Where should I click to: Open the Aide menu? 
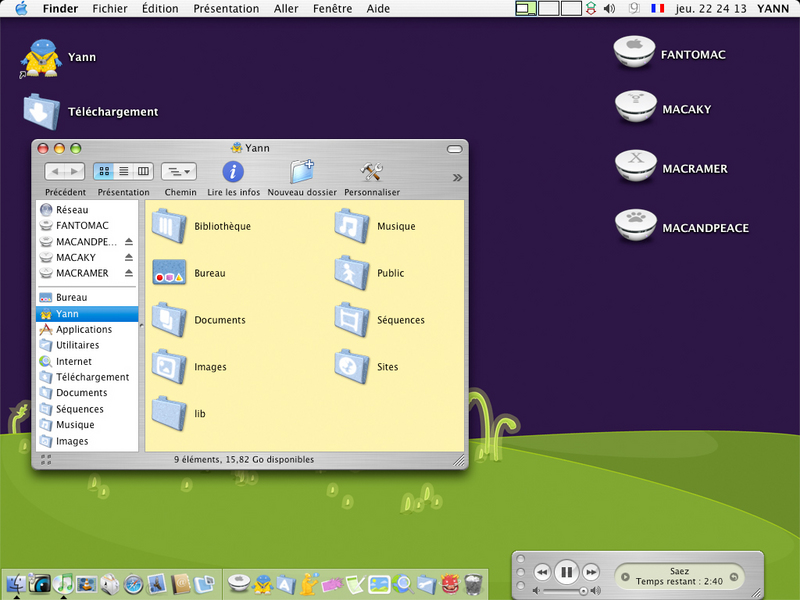click(x=378, y=9)
